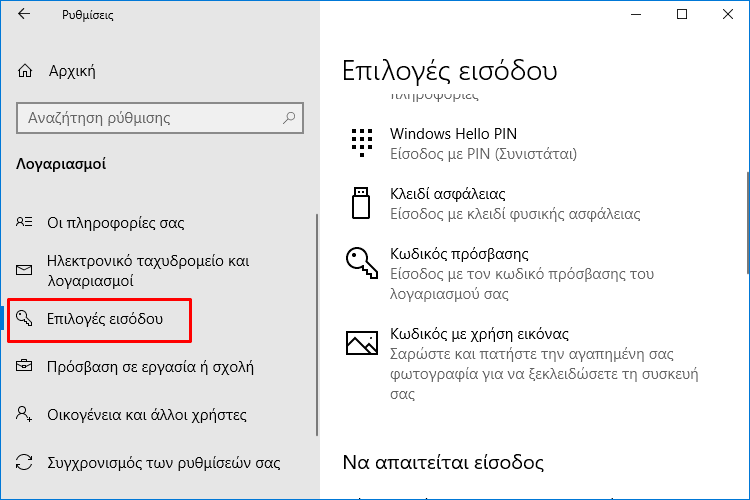The image size is (750, 500).
Task: Click the picture password image icon
Action: coord(362,343)
